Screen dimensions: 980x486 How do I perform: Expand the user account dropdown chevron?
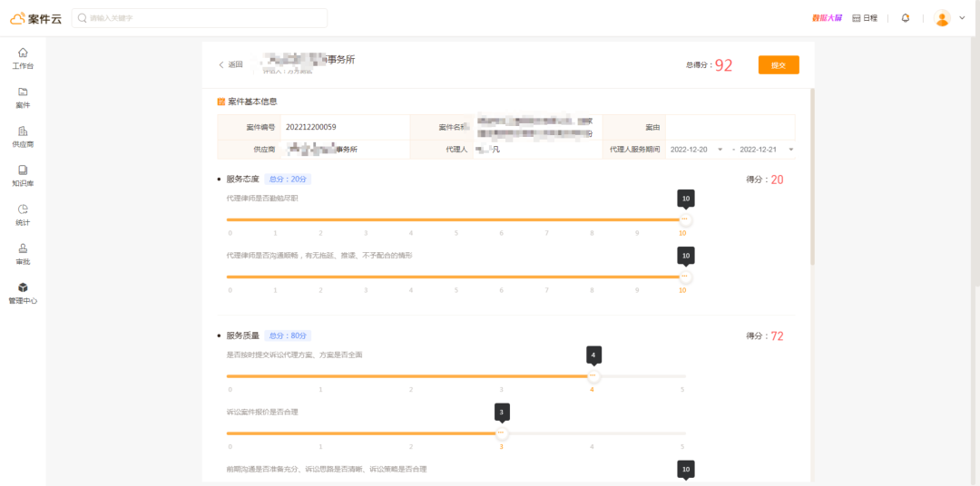(x=962, y=18)
